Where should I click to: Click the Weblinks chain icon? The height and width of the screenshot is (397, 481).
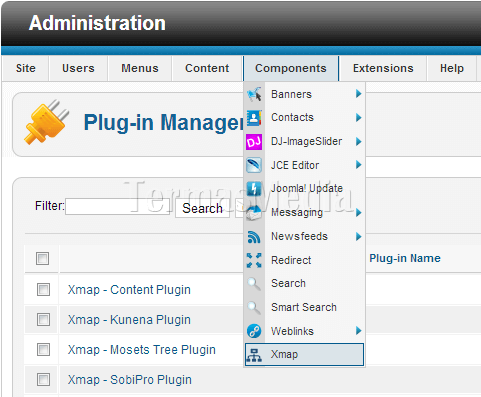pos(254,331)
